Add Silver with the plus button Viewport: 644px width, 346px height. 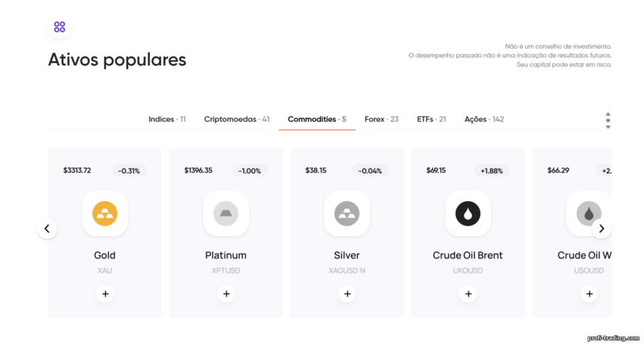click(x=347, y=294)
